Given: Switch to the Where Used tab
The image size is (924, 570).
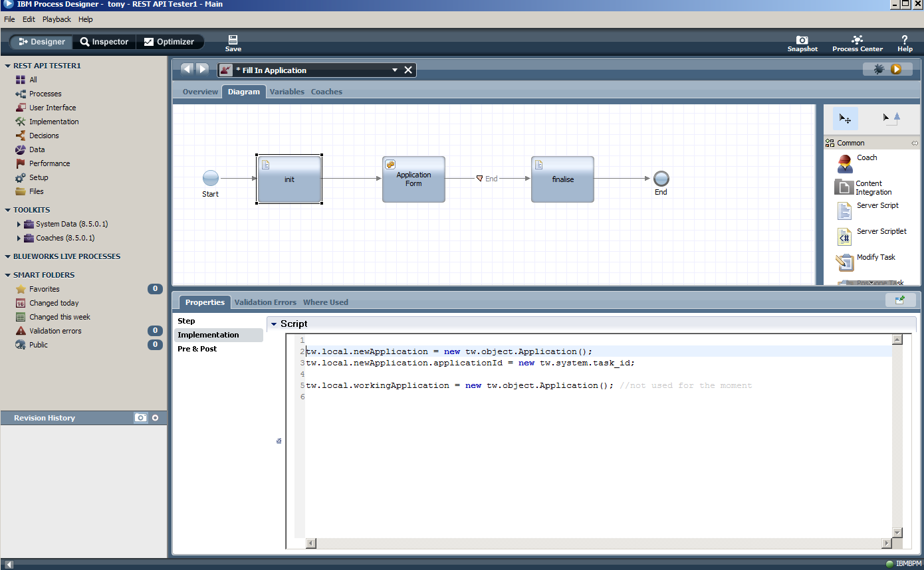Looking at the screenshot, I should click(326, 302).
